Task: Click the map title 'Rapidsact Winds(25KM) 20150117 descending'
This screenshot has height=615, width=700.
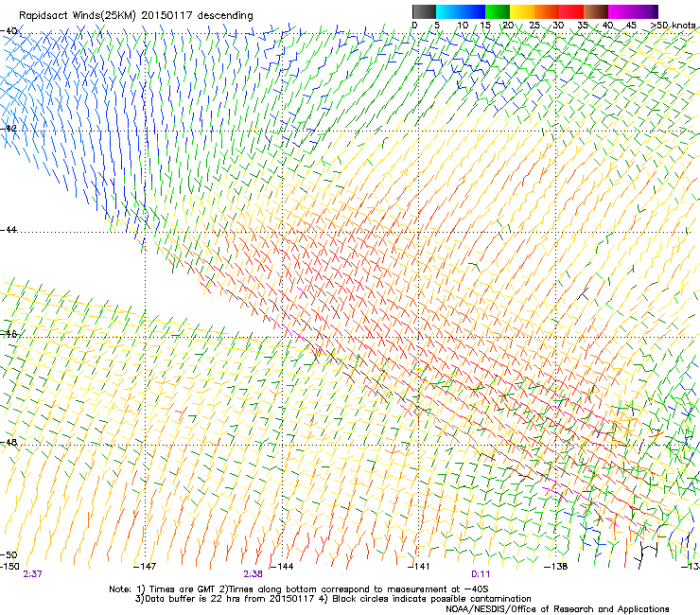Action: pos(135,16)
